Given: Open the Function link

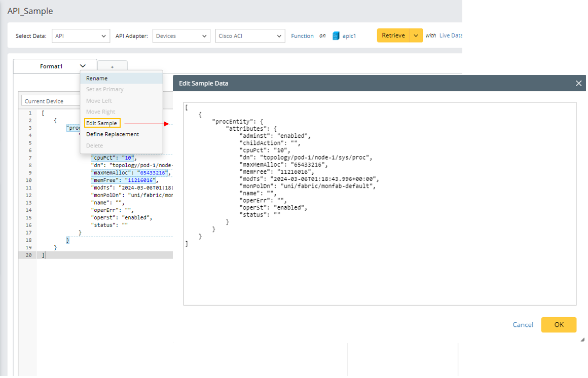Looking at the screenshot, I should pyautogui.click(x=302, y=36).
